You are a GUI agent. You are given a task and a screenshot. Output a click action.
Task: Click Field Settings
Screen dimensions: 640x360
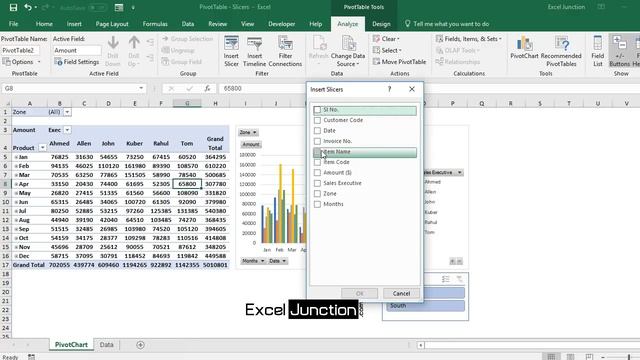pyautogui.click(x=77, y=62)
